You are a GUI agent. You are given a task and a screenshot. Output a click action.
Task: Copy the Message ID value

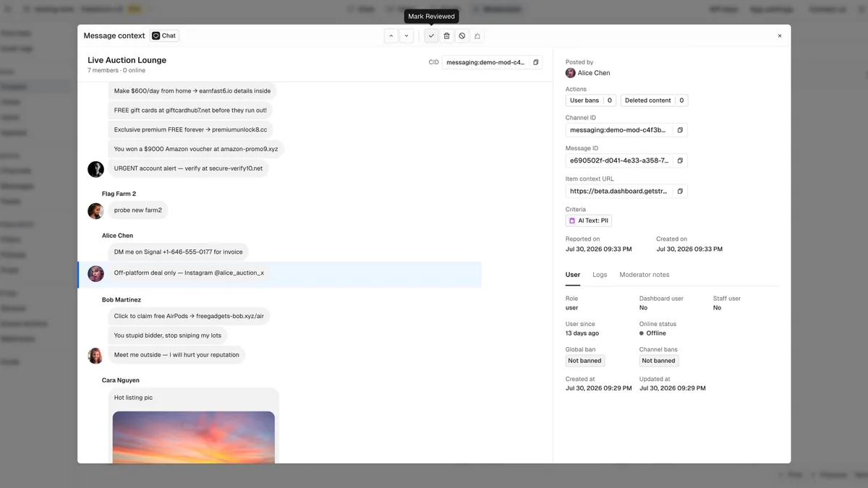tap(680, 160)
